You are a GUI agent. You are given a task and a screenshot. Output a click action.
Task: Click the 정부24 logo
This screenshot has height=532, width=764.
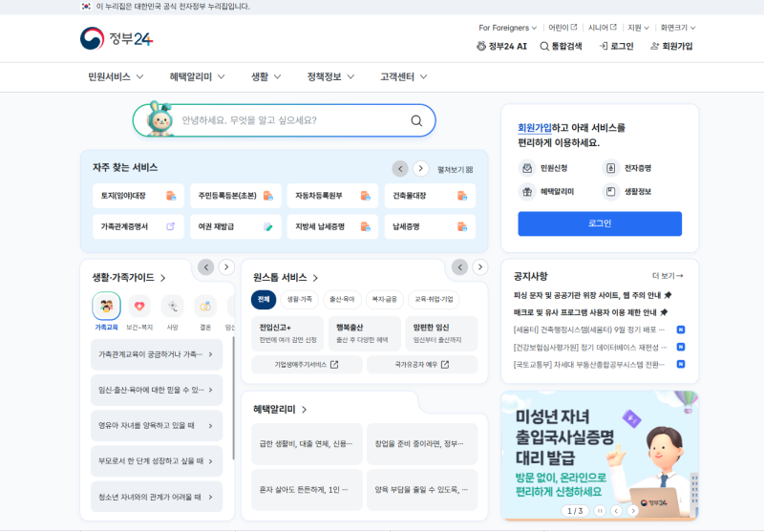click(117, 38)
